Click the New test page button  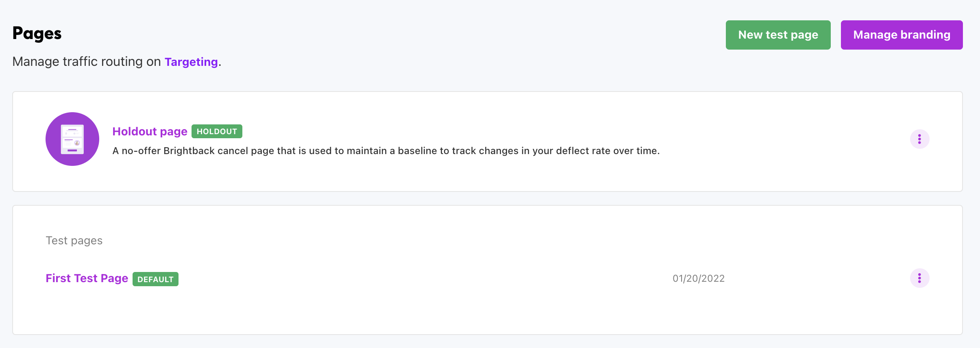click(778, 35)
